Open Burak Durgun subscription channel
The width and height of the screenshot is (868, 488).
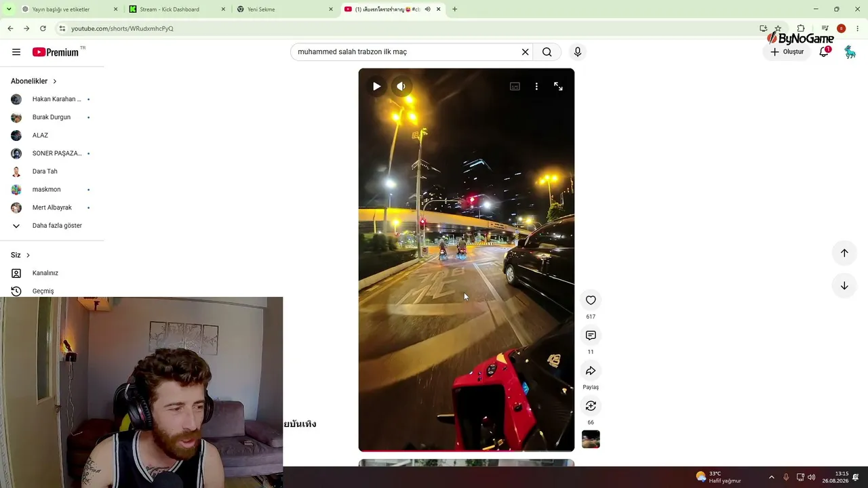pyautogui.click(x=52, y=117)
